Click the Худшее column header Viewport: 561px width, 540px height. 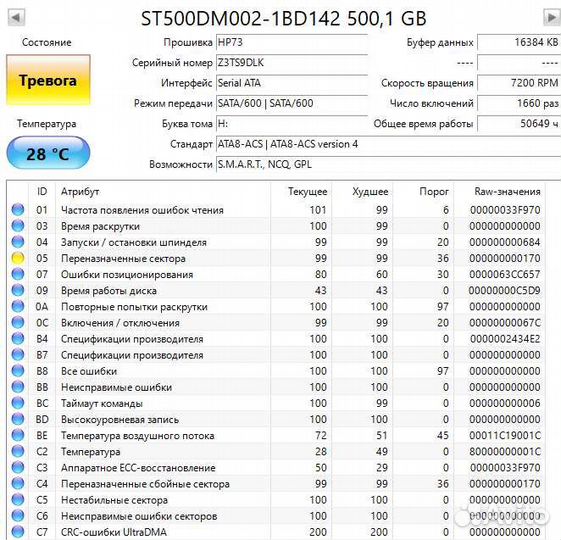[x=362, y=191]
